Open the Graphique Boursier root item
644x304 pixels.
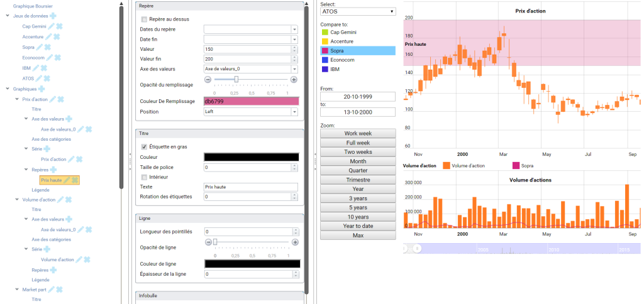pos(33,6)
